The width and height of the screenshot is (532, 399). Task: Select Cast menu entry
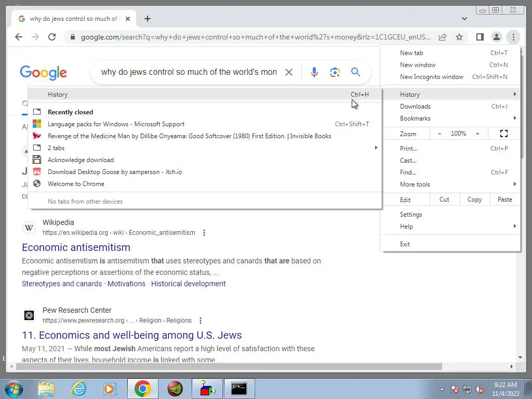[450, 161]
